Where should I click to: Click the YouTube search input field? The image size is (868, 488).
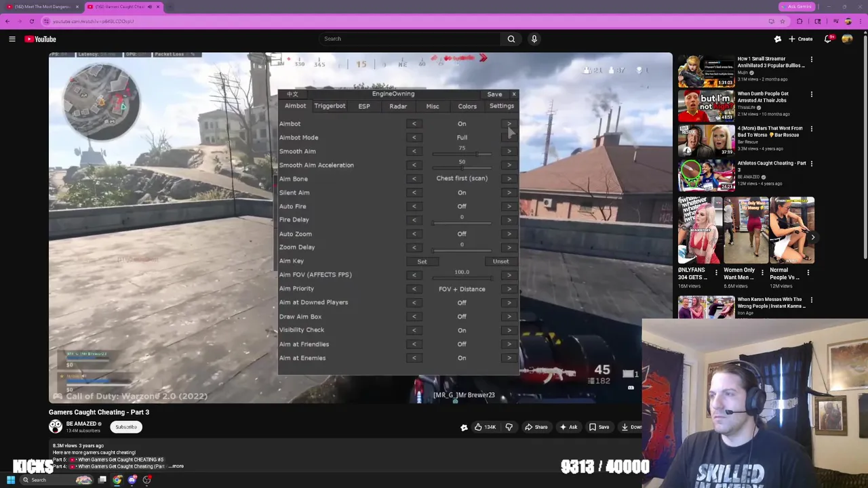pos(410,39)
